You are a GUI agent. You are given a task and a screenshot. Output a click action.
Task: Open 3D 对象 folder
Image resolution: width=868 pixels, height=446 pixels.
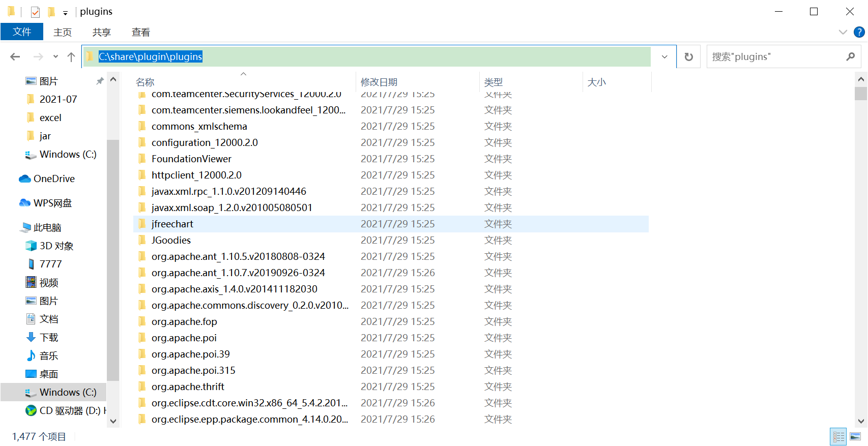56,246
